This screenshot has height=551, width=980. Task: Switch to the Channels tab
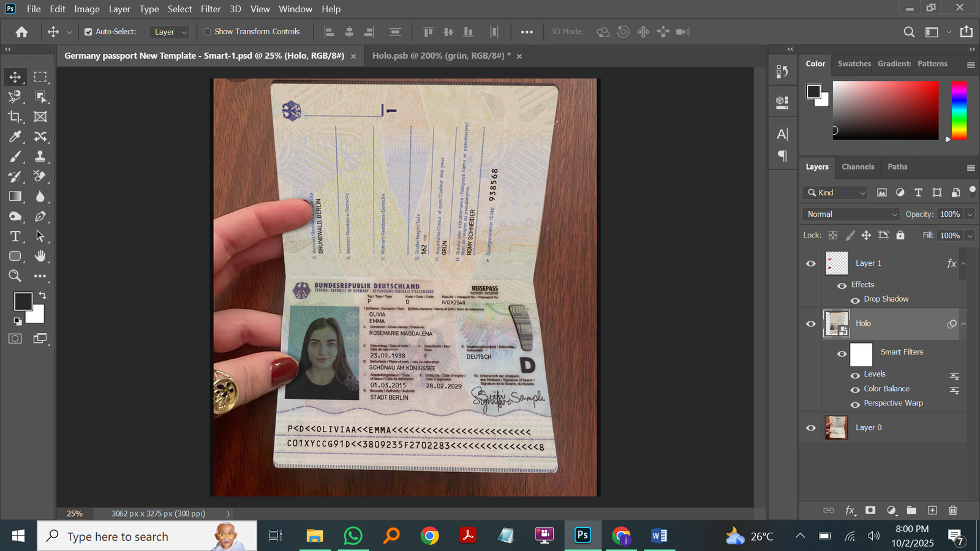pos(858,167)
